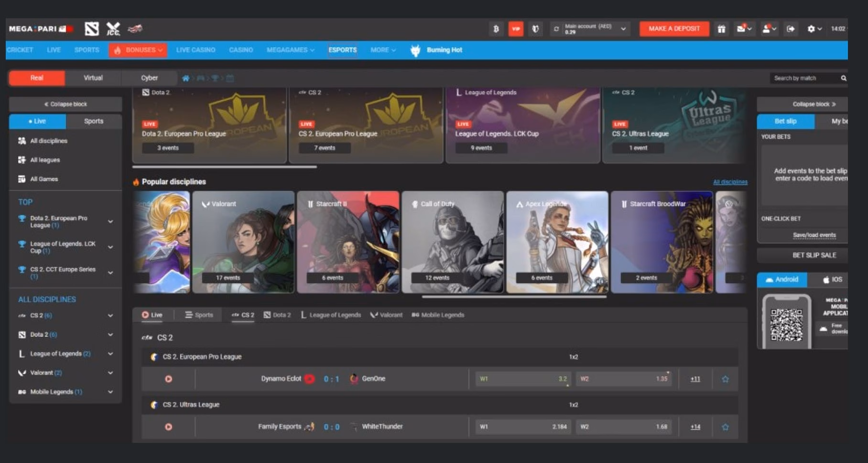Expand the CS 2 discipline list
The image size is (868, 463).
pos(110,316)
